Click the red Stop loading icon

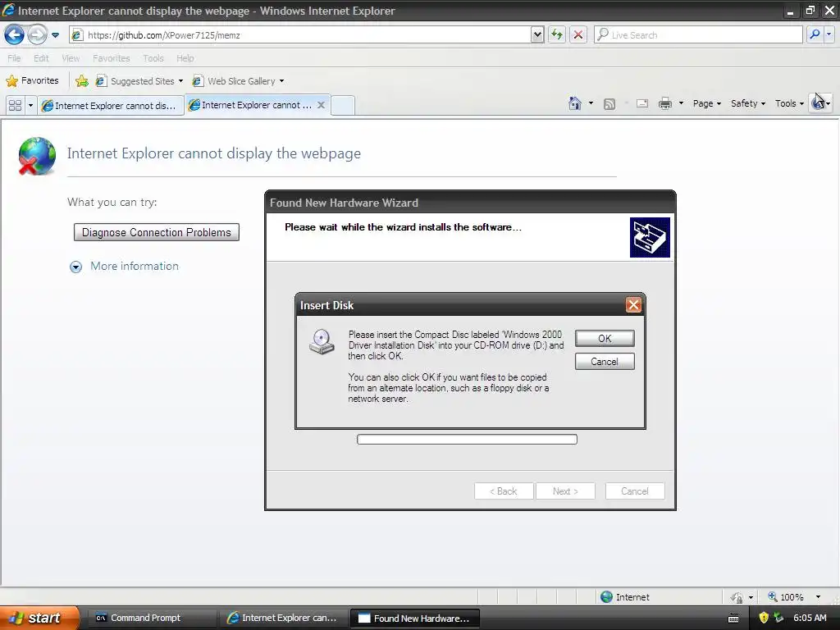point(578,34)
